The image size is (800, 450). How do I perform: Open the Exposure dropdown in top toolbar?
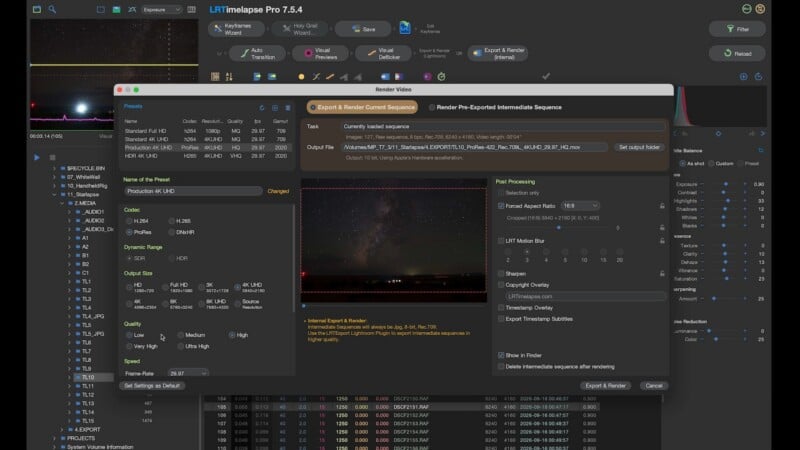click(x=161, y=9)
